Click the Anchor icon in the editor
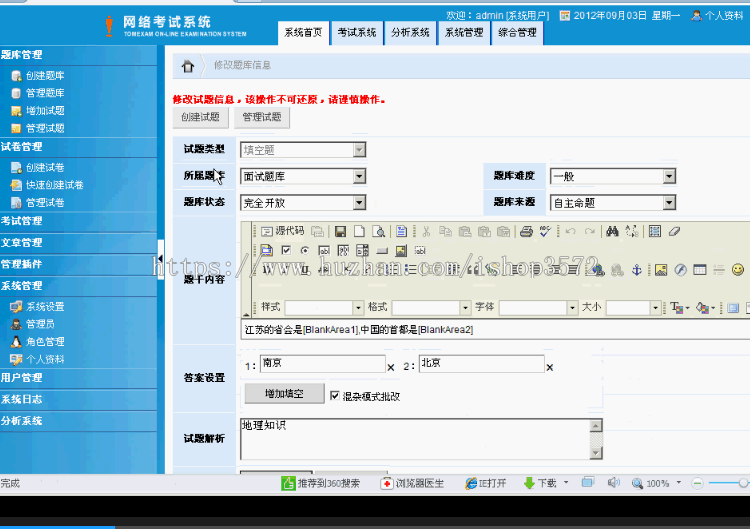 tap(636, 270)
